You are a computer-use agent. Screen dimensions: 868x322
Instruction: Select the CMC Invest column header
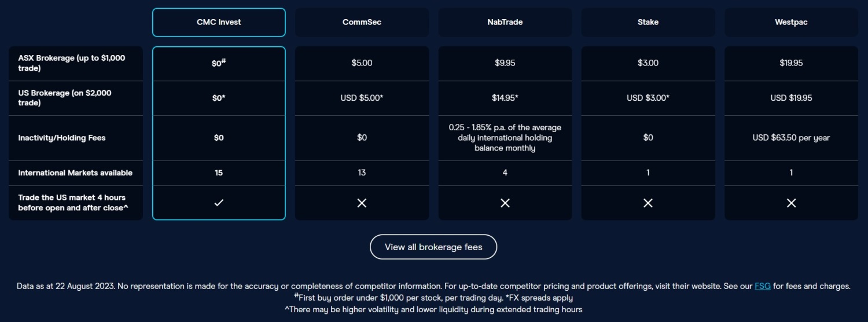click(x=219, y=22)
